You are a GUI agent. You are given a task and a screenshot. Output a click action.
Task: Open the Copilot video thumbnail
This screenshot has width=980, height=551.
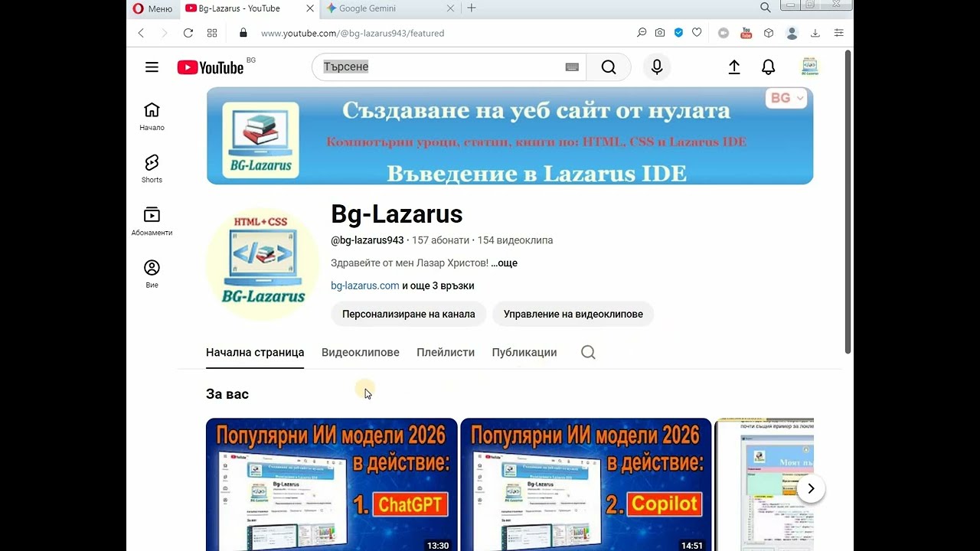point(586,484)
